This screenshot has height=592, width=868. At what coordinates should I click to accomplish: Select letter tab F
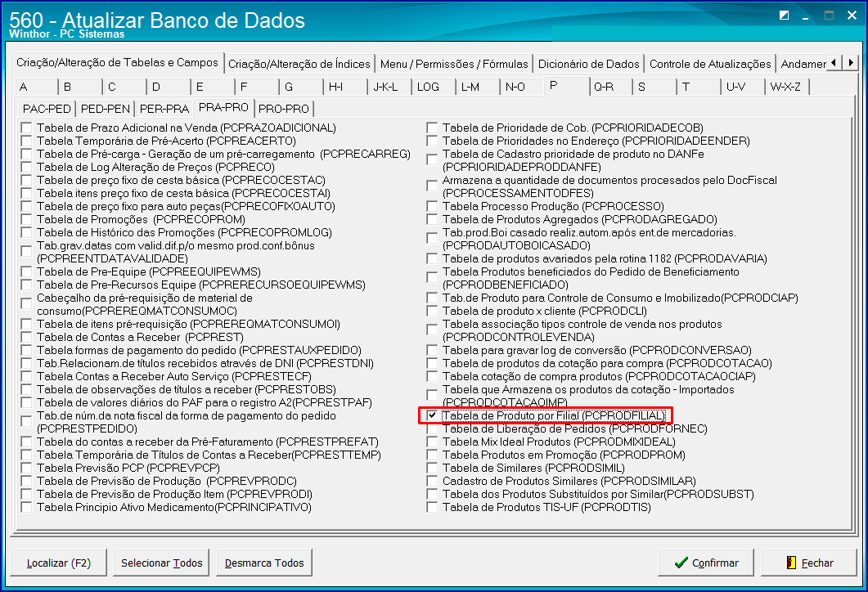pyautogui.click(x=257, y=87)
